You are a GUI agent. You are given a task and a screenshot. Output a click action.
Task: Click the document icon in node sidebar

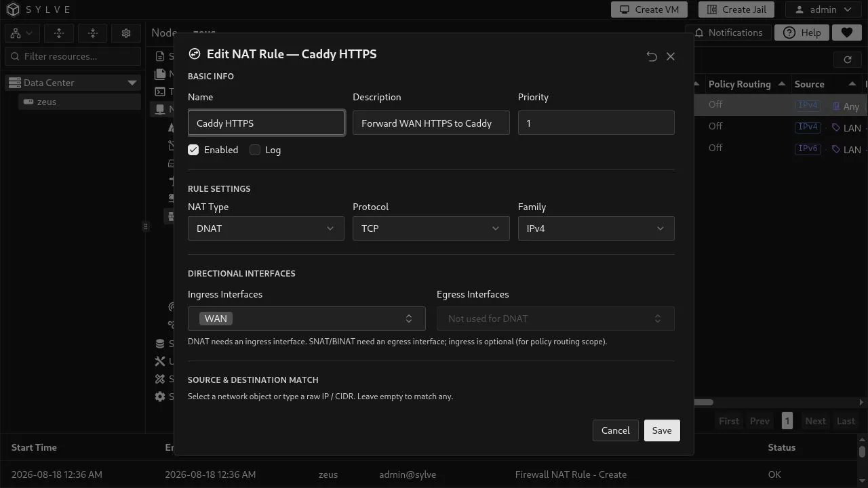point(160,56)
